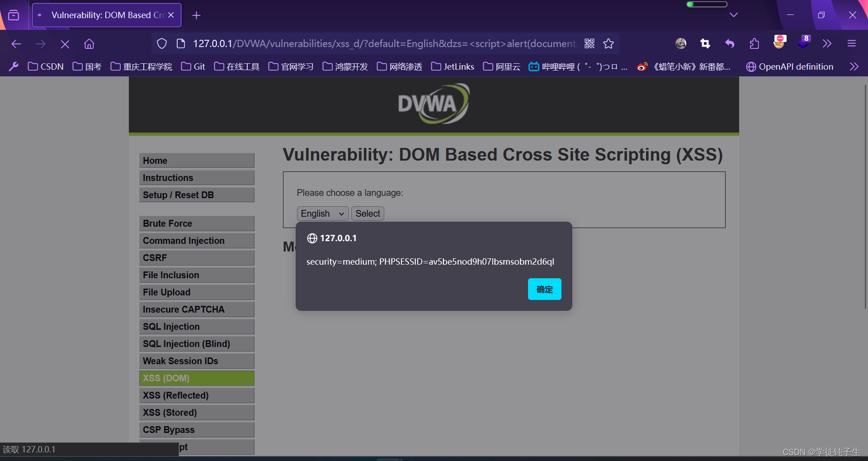Open the File Upload page
The width and height of the screenshot is (868, 461).
tap(197, 292)
